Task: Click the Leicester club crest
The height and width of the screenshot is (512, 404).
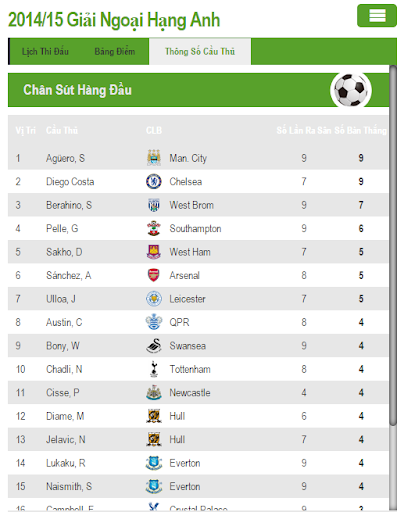Action: [154, 299]
